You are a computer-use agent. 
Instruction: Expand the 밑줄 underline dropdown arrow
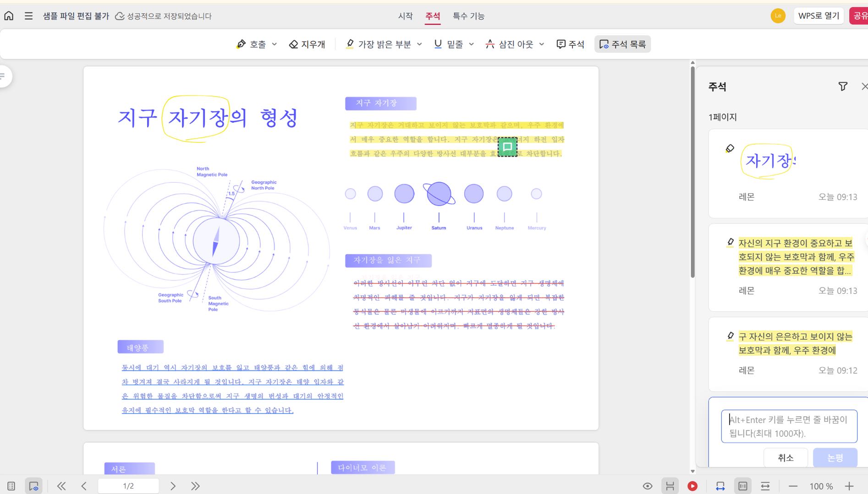click(471, 44)
